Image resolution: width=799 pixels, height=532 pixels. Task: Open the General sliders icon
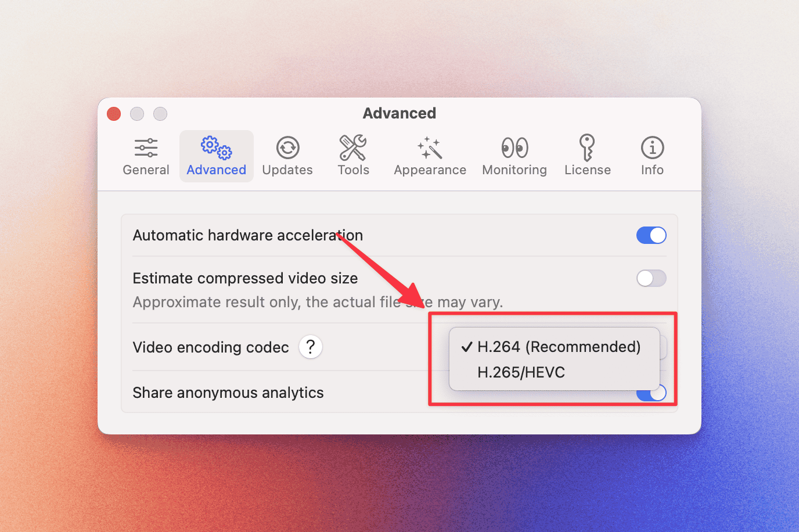click(x=146, y=148)
